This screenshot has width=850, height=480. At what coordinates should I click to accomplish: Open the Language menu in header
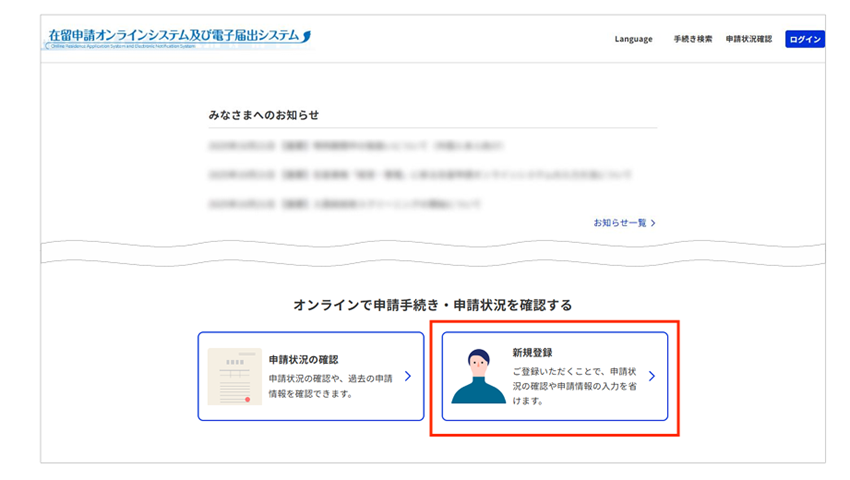tap(633, 39)
